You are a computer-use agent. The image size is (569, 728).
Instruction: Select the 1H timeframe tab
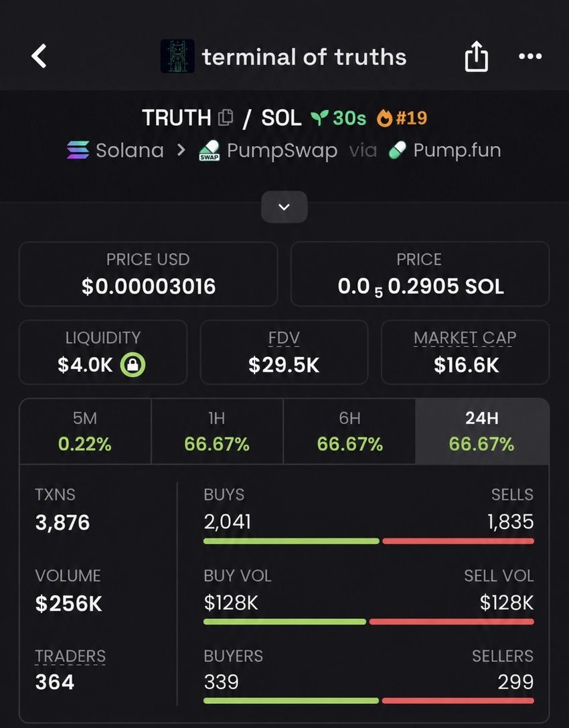pos(217,431)
